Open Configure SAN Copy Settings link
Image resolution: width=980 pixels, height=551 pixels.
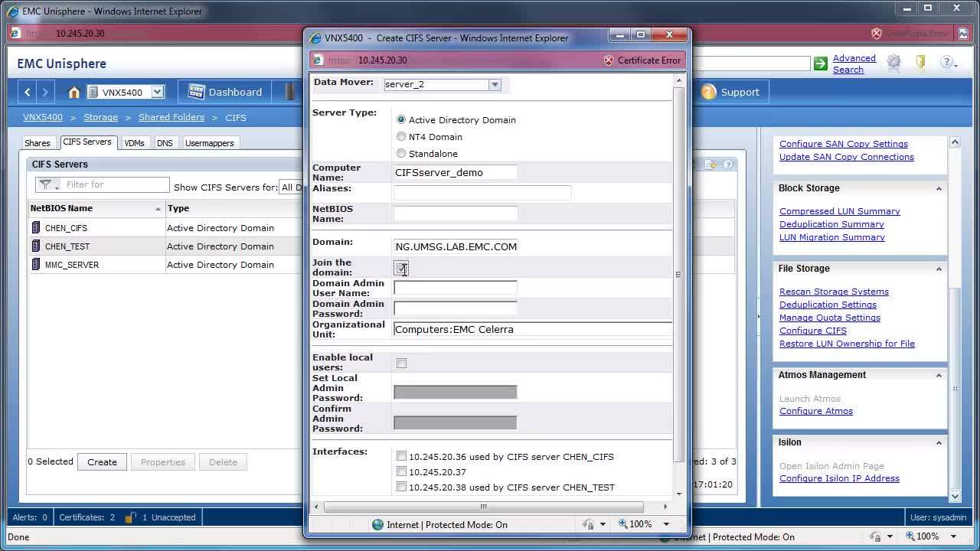click(844, 144)
